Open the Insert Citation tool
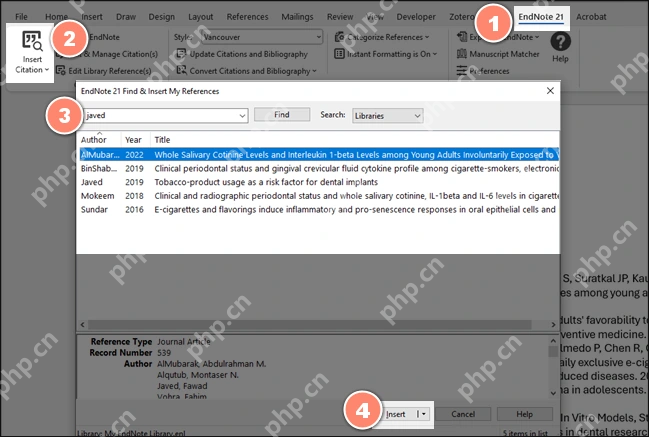The width and height of the screenshot is (649, 437). coord(32,53)
